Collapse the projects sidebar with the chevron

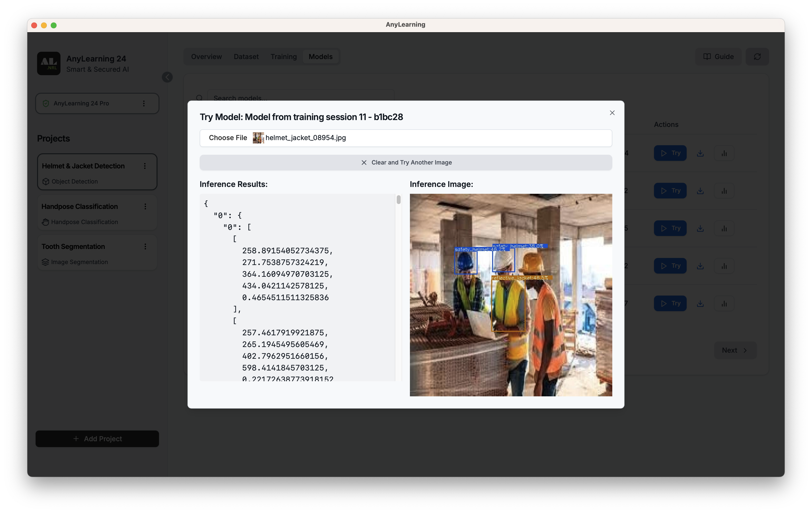point(168,77)
